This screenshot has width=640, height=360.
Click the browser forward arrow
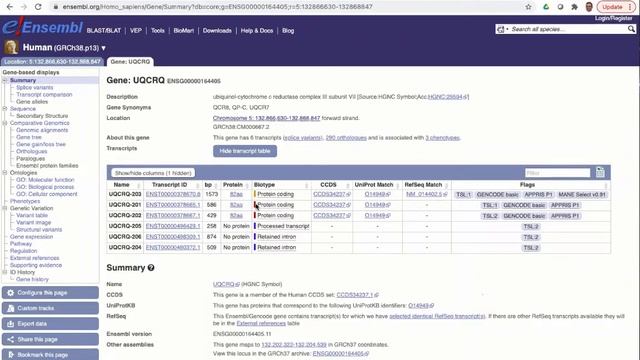pyautogui.click(x=24, y=7)
